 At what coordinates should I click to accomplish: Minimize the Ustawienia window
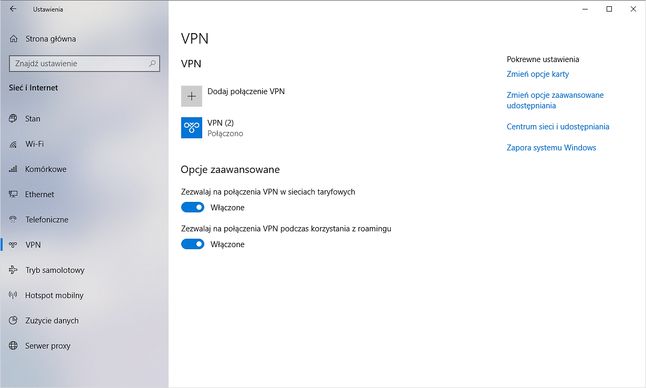coord(585,9)
